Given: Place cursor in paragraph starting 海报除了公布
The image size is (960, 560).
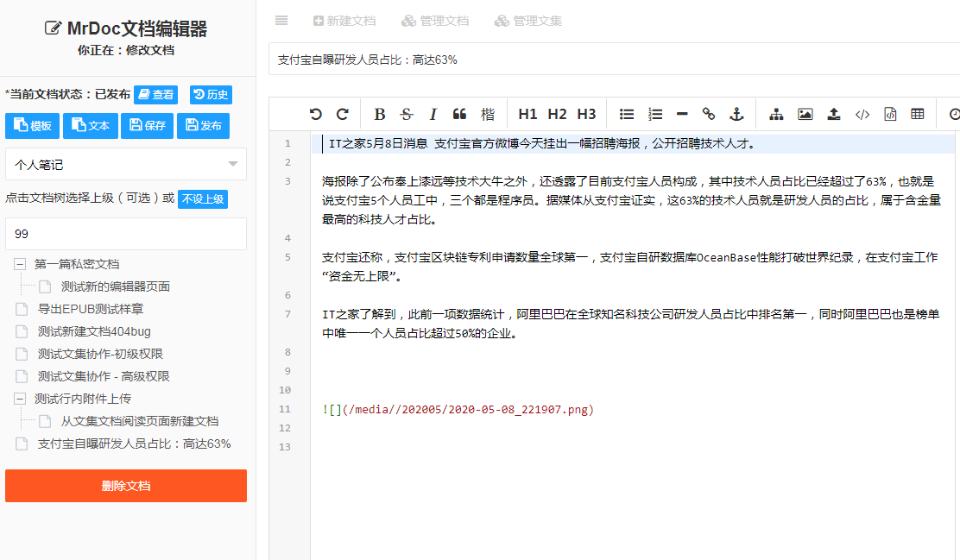Looking at the screenshot, I should pyautogui.click(x=630, y=200).
